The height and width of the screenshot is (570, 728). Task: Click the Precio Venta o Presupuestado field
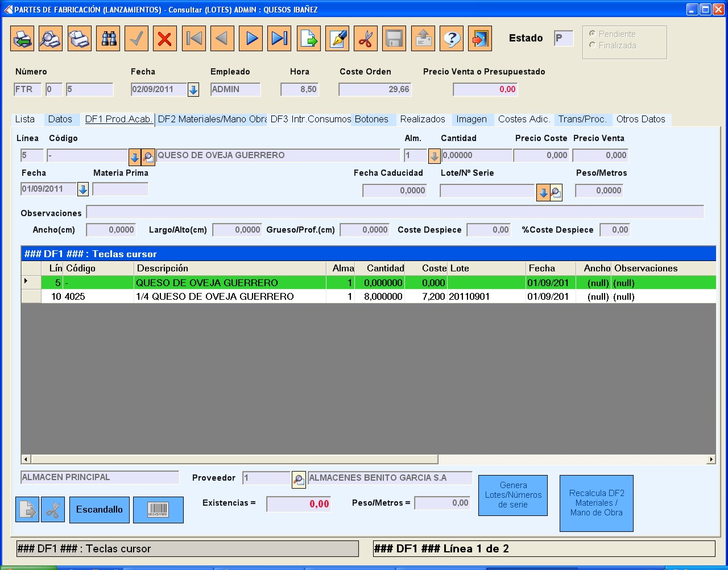[x=485, y=89]
